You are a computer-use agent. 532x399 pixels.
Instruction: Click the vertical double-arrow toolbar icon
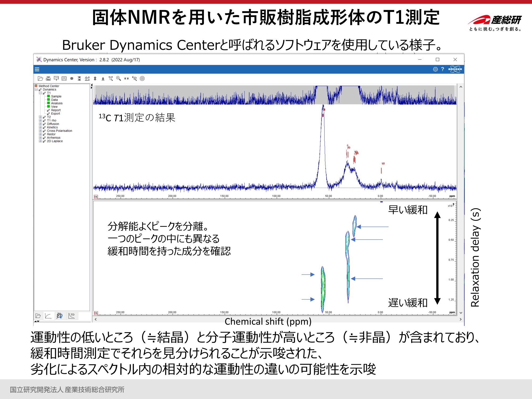(95, 78)
